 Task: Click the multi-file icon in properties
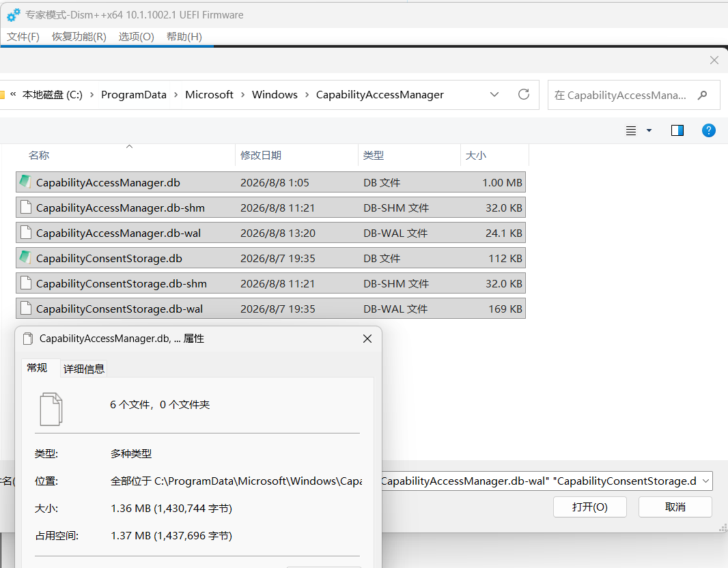51,409
